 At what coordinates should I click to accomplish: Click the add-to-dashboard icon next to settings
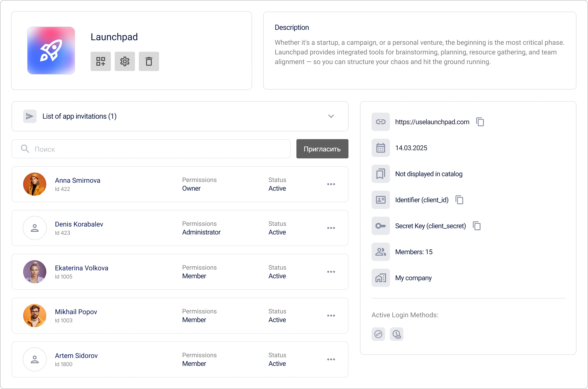100,61
